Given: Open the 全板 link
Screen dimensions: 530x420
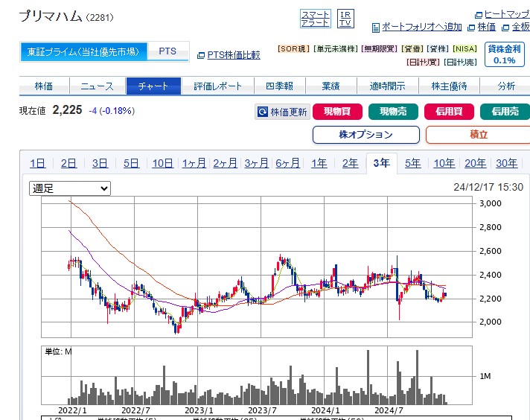Looking at the screenshot, I should 520,27.
